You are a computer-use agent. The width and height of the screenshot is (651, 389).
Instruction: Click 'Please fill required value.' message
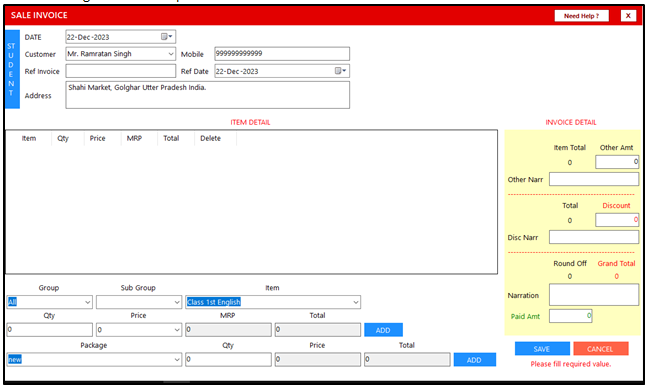[571, 364]
